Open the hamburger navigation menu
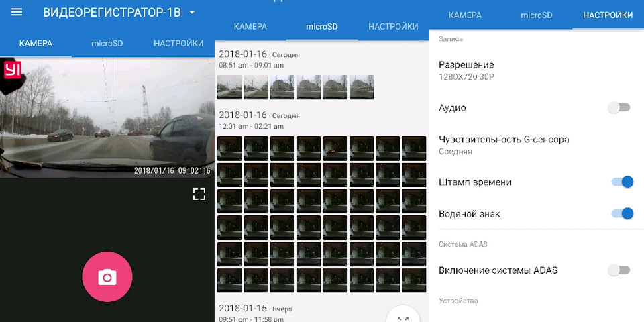This screenshot has height=322, width=644. 17,12
